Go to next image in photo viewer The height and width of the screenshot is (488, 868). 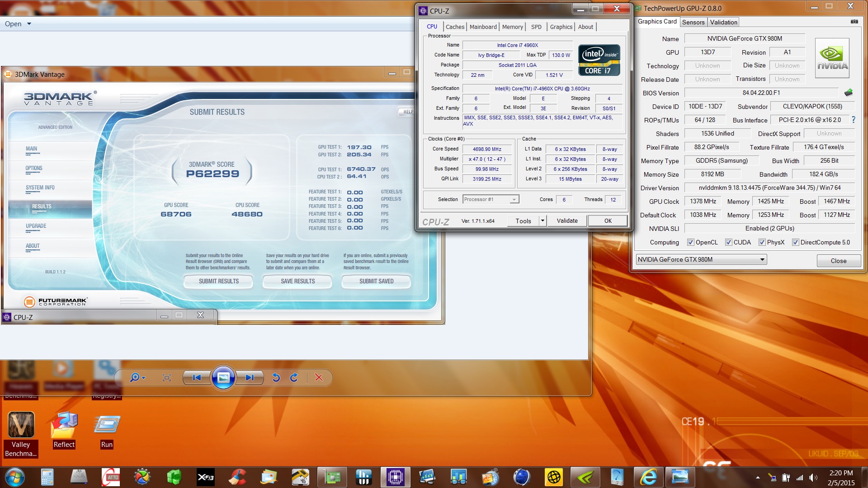(250, 377)
